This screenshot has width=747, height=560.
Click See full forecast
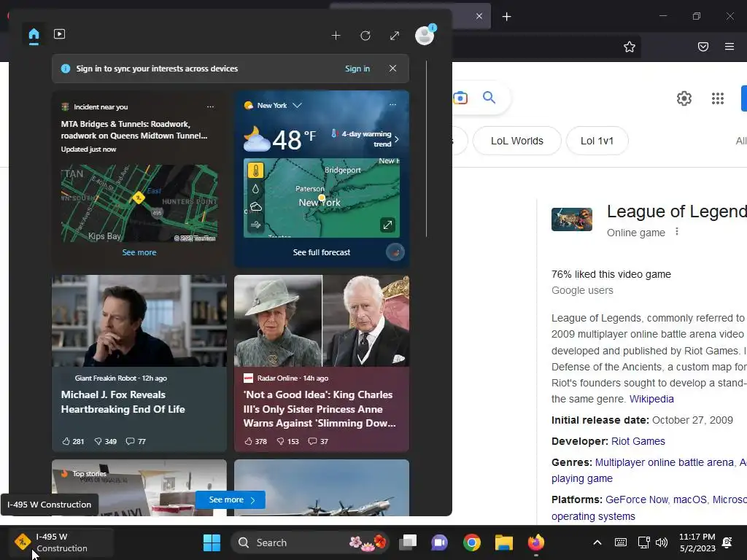coord(322,252)
